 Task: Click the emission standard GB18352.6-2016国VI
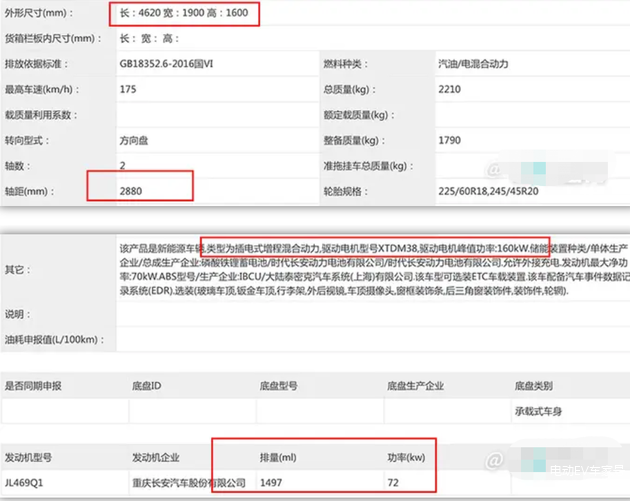point(175,64)
